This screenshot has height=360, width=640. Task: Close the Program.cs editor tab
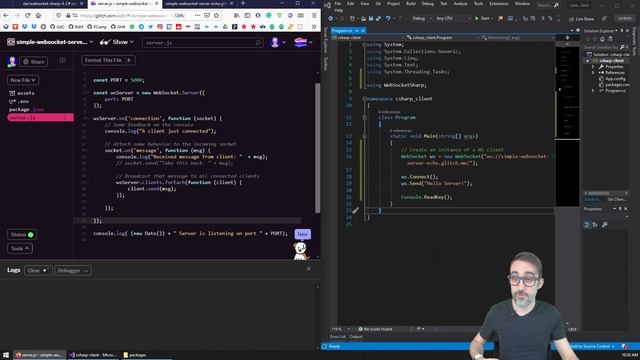click(363, 31)
